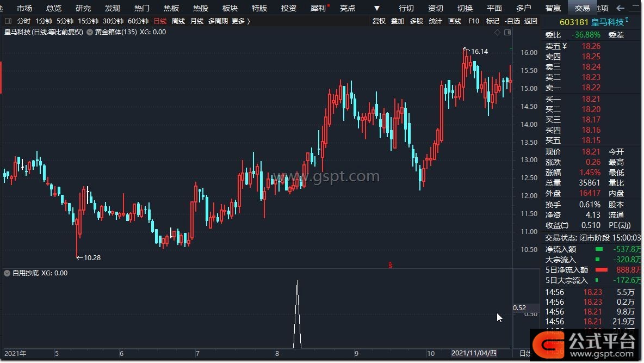
Task: Switch to the 交易 tab
Action: (x=583, y=8)
